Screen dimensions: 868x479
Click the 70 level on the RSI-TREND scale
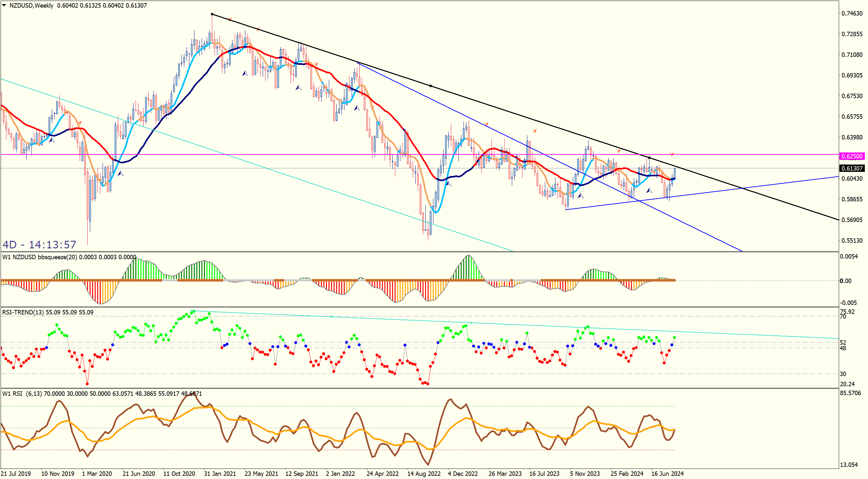(843, 317)
